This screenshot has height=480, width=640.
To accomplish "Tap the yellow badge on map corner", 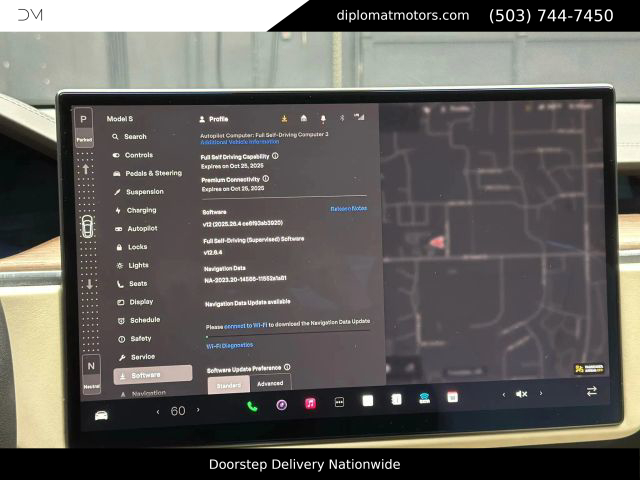I will [x=589, y=369].
